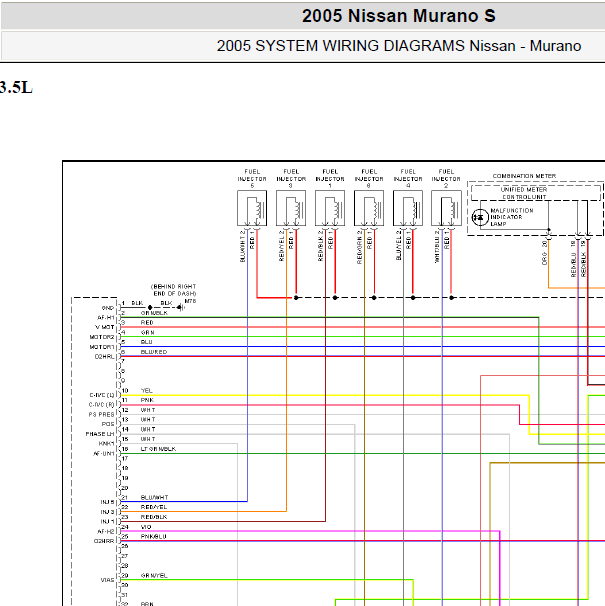Viewport: 605px width, 606px height.
Task: Click the 'AF-H1' pin label
Action: point(106,318)
